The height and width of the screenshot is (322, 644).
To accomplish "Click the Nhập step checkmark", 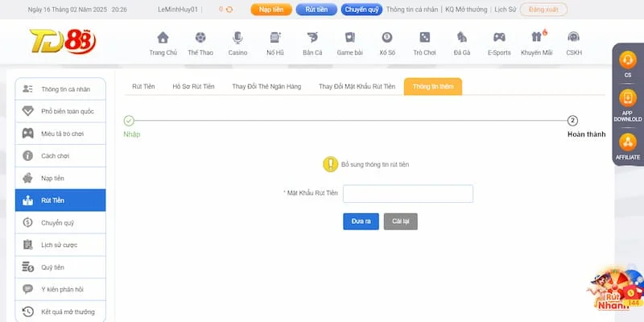I will pos(129,120).
